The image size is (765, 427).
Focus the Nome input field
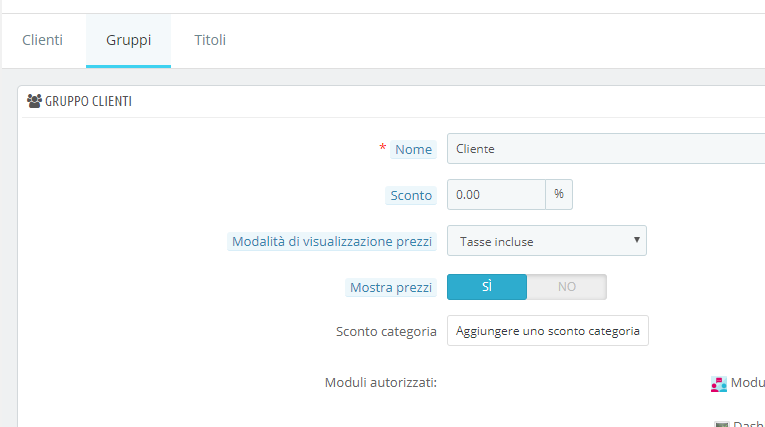[x=606, y=148]
